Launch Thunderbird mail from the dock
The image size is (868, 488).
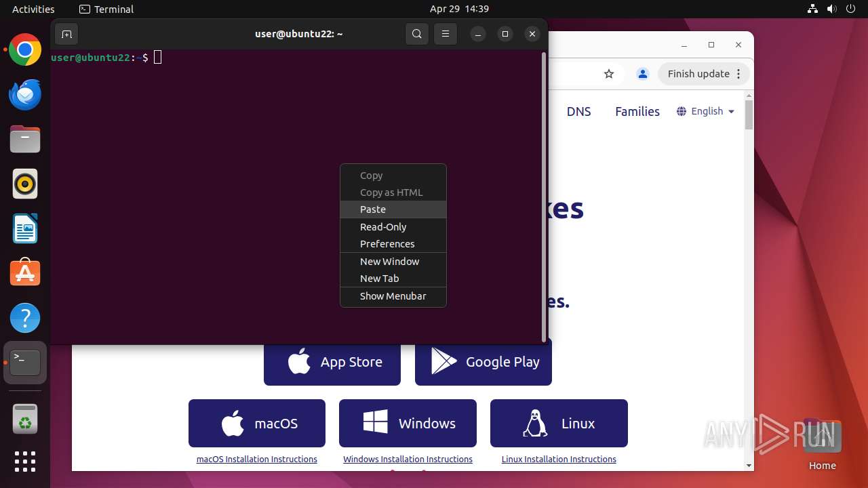[x=25, y=95]
